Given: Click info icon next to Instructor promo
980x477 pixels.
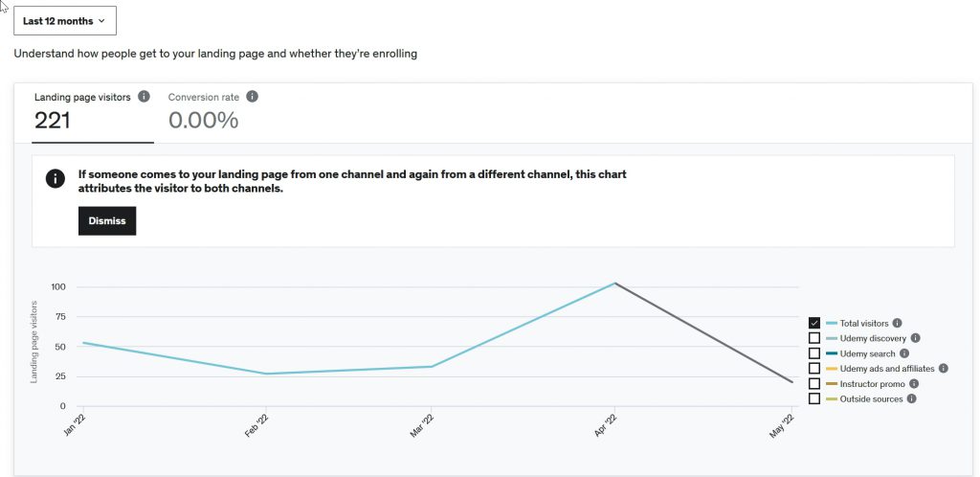Looking at the screenshot, I should click(913, 383).
